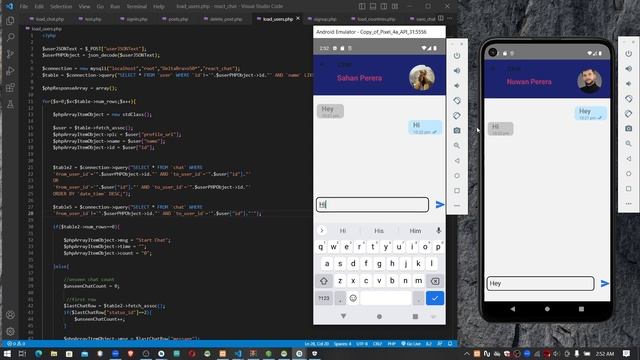Open the Testing flask view
This screenshot has height=360, width=640.
[x=11, y=104]
